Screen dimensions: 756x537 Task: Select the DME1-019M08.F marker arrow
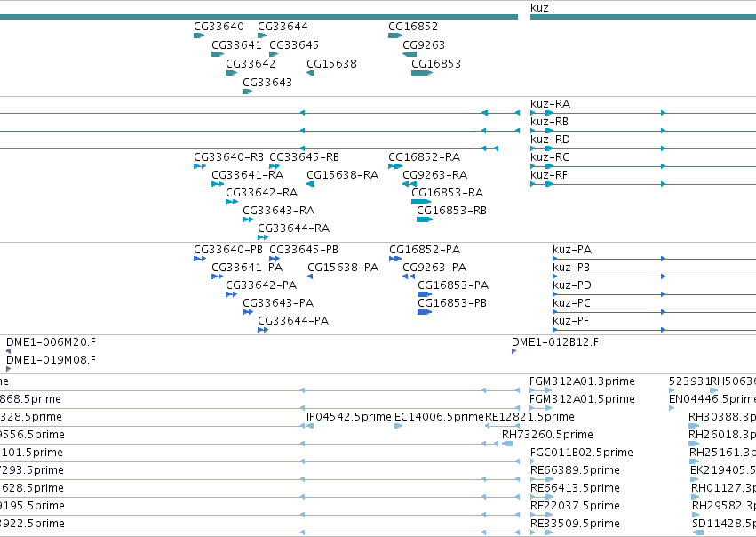click(x=8, y=370)
